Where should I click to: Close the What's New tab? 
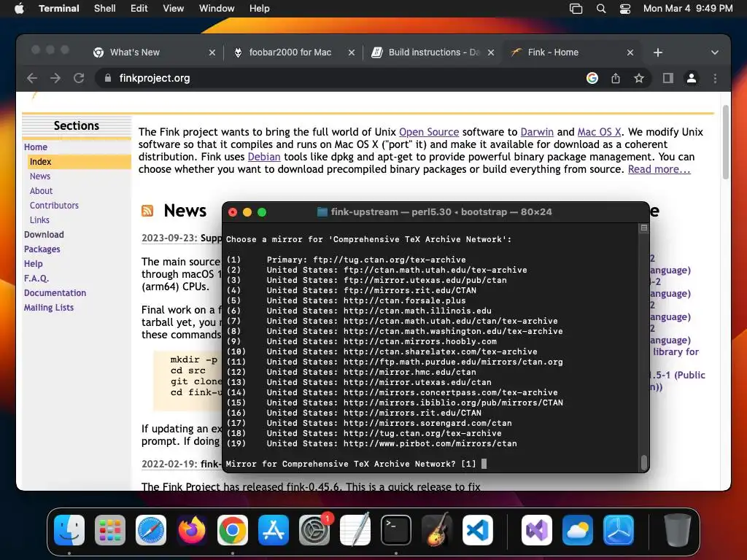[x=212, y=52]
